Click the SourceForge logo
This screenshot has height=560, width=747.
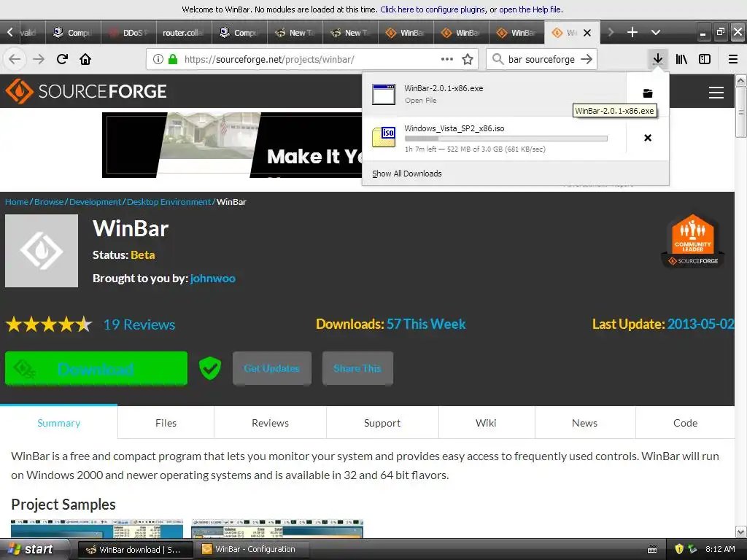click(x=86, y=91)
